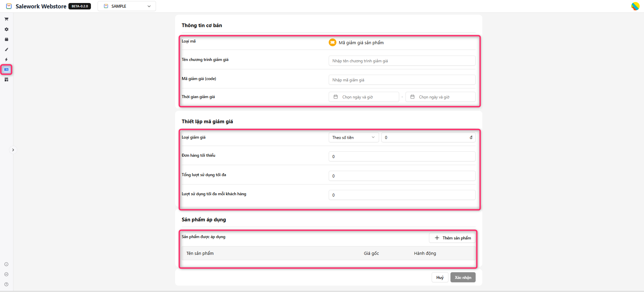Open the start date and time picker
This screenshot has height=292, width=644.
click(x=364, y=97)
